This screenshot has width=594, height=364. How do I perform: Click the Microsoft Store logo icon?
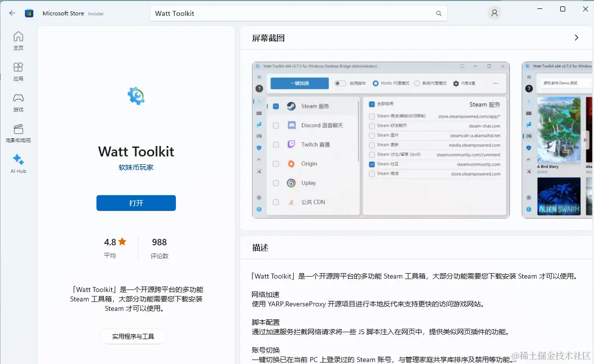pyautogui.click(x=29, y=13)
